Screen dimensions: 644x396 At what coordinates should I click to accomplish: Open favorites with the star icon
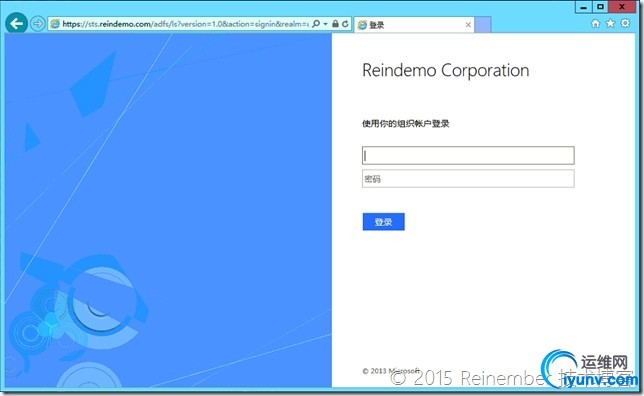(x=610, y=23)
